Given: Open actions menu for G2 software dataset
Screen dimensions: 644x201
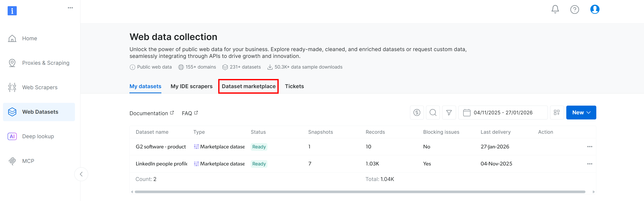Looking at the screenshot, I should (x=590, y=146).
